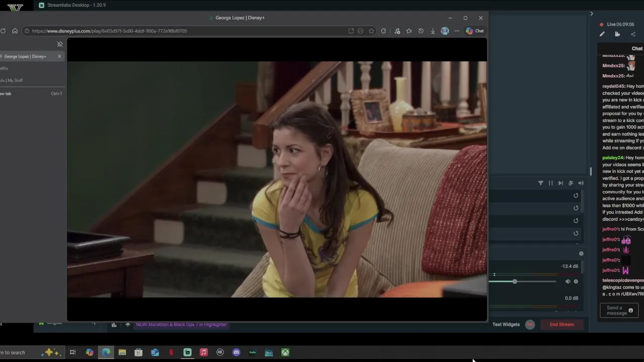This screenshot has width=644, height=362.
Task: Mute the audio source at -13.4 dB
Action: tap(568, 282)
